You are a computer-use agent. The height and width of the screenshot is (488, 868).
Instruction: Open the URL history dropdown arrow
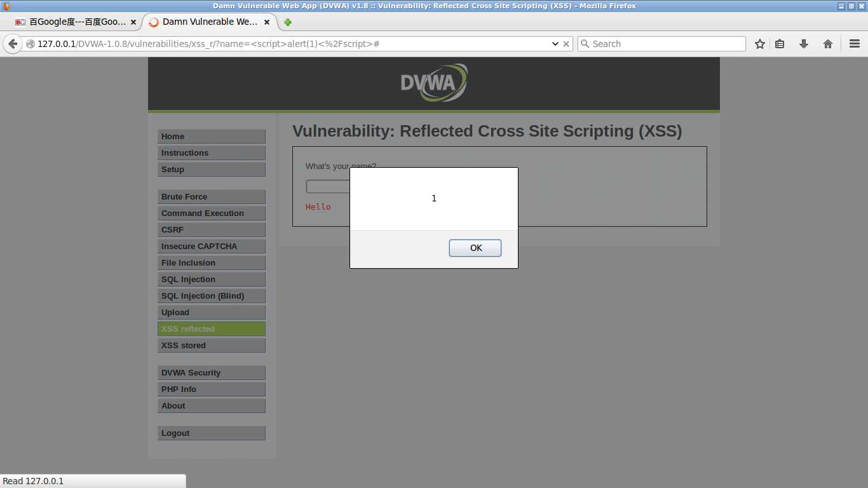555,44
